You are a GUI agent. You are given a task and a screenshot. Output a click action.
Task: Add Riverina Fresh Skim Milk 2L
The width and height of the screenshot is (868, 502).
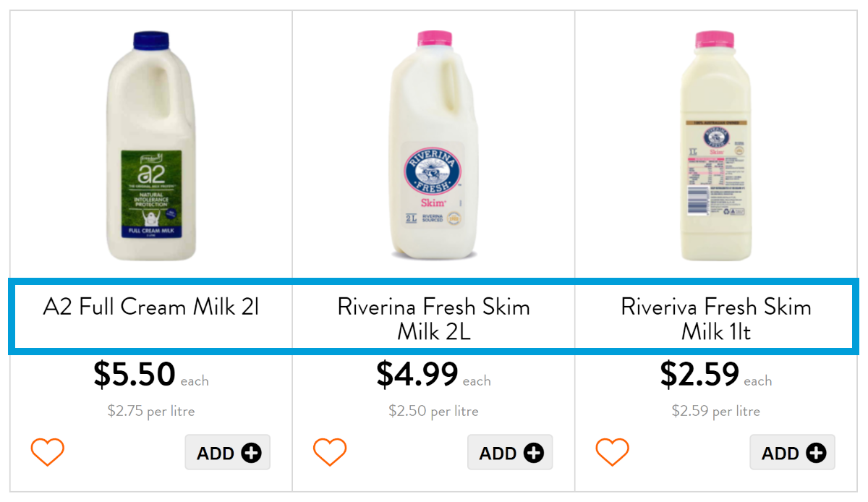coord(510,453)
